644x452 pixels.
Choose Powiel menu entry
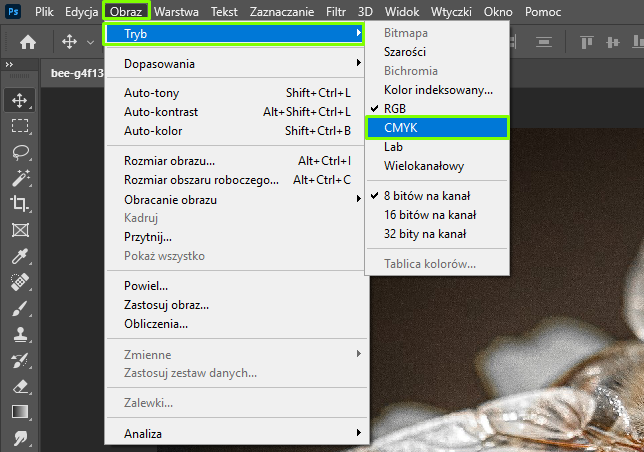pos(236,286)
